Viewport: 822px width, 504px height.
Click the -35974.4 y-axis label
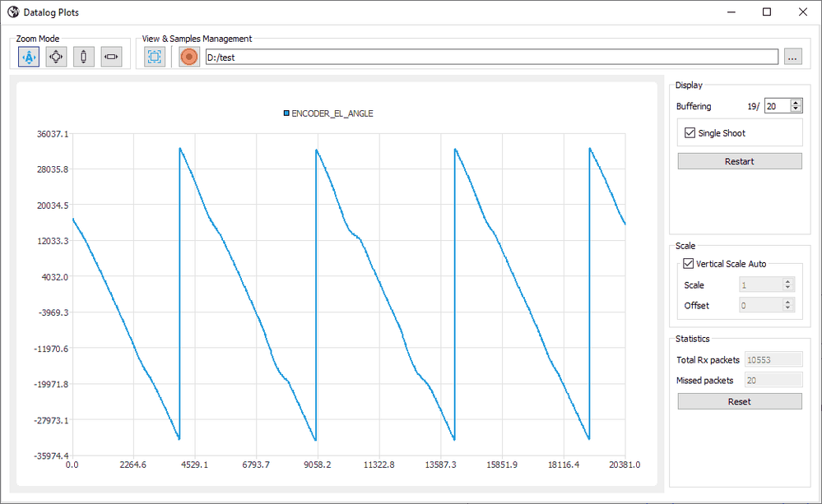(51, 455)
